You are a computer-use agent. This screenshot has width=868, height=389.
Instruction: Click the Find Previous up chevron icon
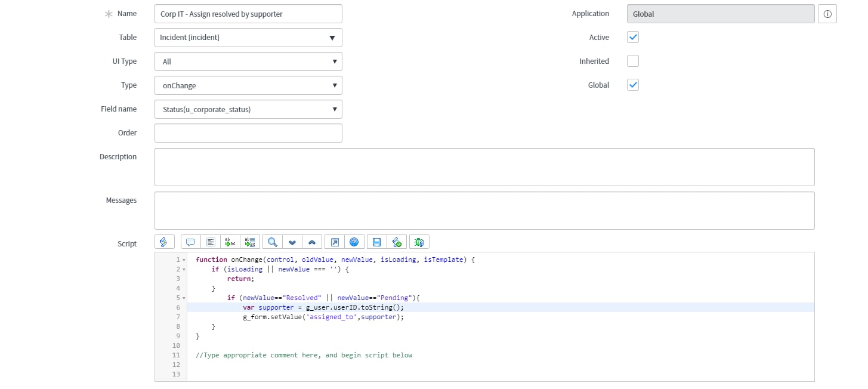311,242
